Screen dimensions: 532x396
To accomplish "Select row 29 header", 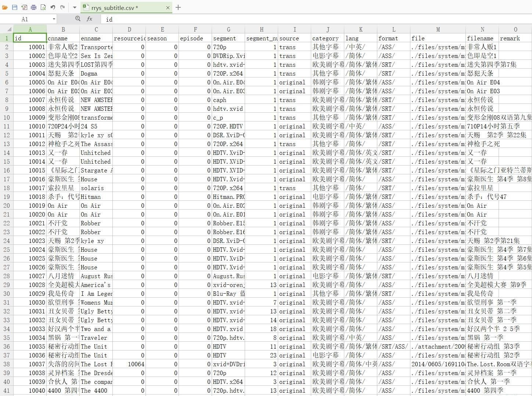I will tap(7, 285).
